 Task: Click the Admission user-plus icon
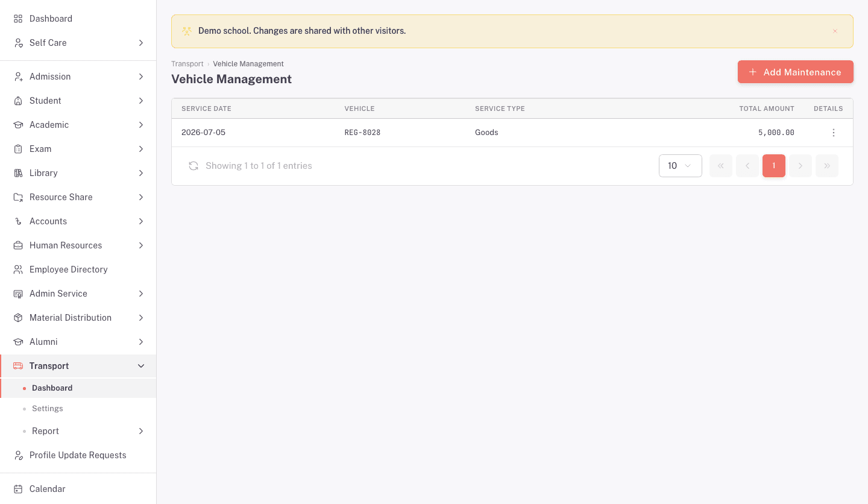[x=18, y=77]
